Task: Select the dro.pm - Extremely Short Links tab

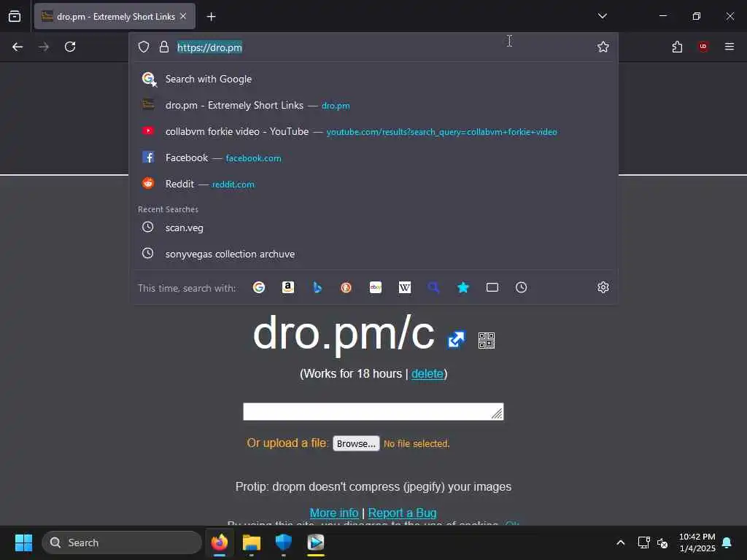Action: [115, 16]
